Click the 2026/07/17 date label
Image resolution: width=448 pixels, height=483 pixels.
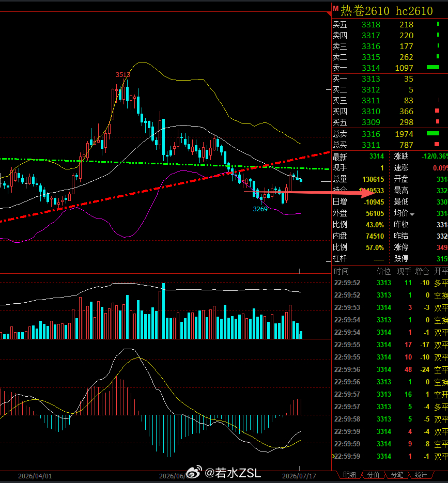299,476
